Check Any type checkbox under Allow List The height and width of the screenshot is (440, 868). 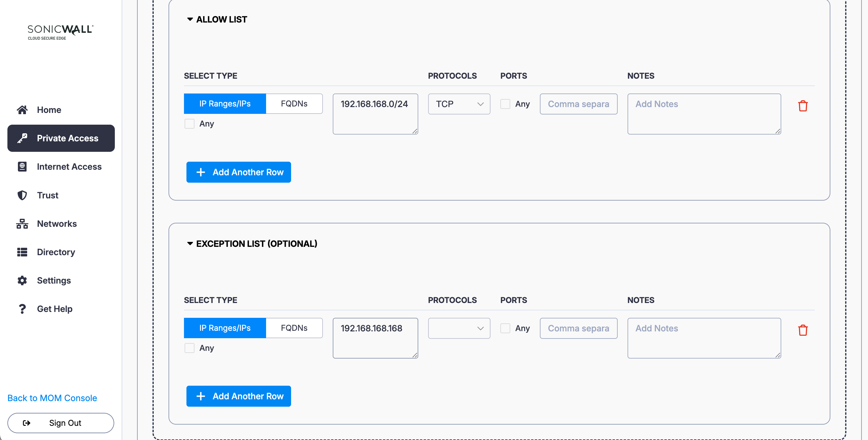[189, 124]
